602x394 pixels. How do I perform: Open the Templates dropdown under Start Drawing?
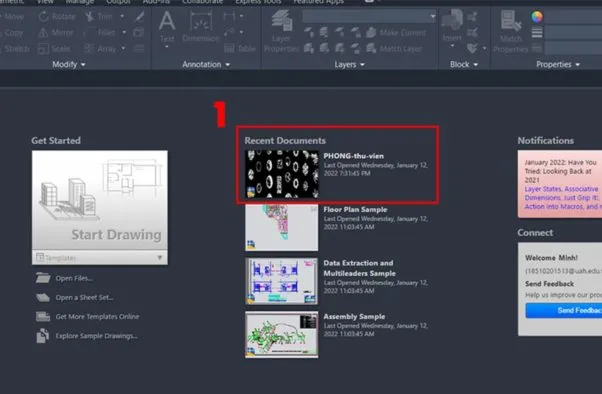[x=100, y=257]
